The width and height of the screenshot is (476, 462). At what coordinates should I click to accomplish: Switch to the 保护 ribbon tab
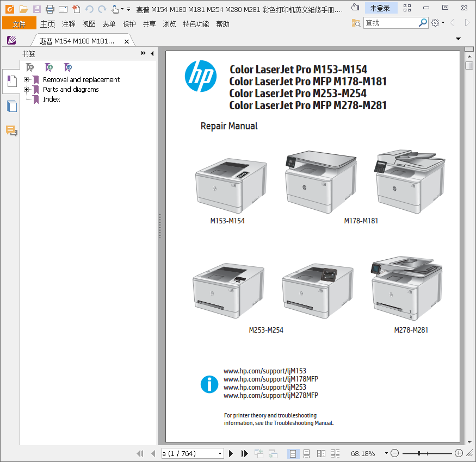pyautogui.click(x=129, y=24)
